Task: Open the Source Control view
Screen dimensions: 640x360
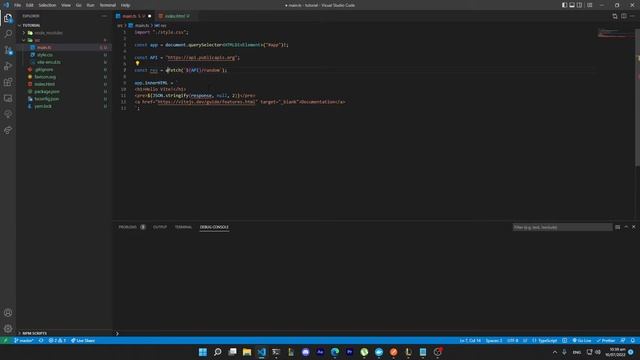Action: pyautogui.click(x=8, y=50)
